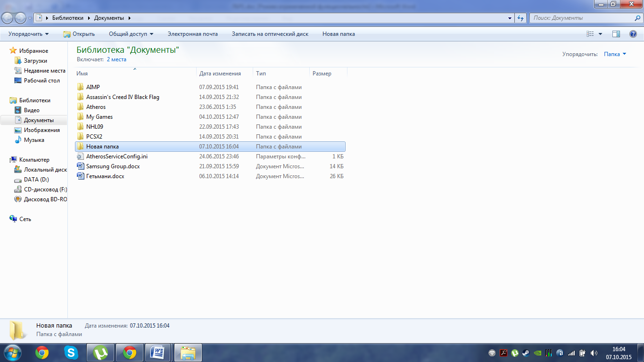The height and width of the screenshot is (362, 644).
Task: Open the NVIDIA tray icon
Action: point(537,353)
